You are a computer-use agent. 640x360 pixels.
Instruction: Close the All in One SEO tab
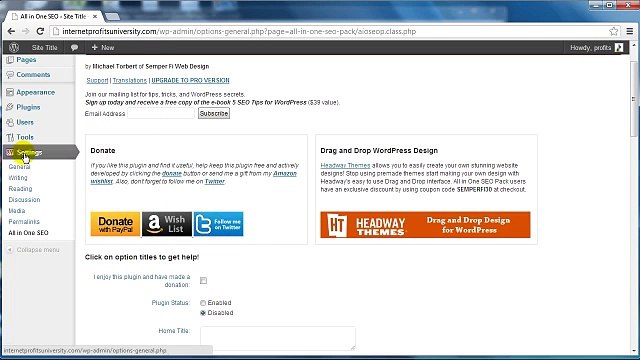click(95, 16)
